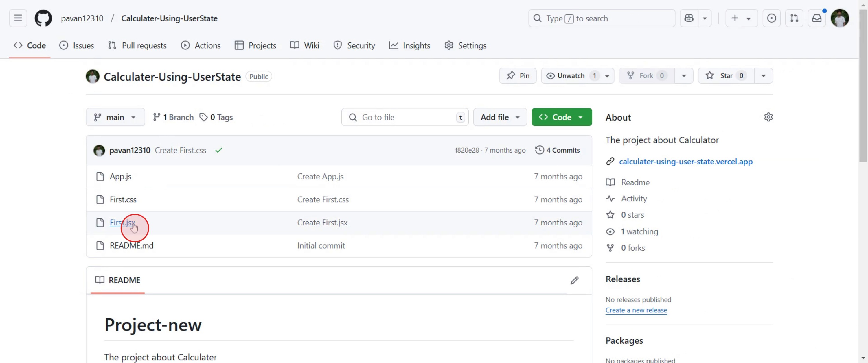868x363 pixels.
Task: Open the GitHub home logo
Action: [43, 18]
